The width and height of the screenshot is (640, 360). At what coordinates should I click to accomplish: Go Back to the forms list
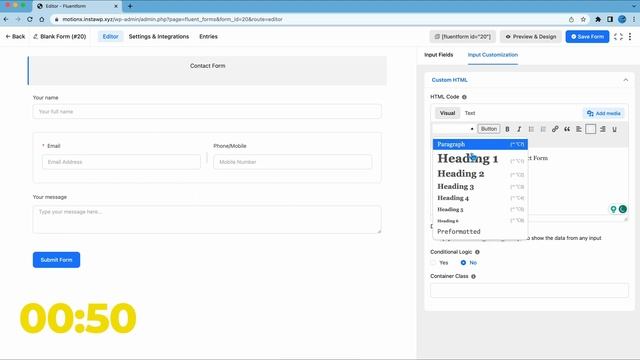[15, 36]
